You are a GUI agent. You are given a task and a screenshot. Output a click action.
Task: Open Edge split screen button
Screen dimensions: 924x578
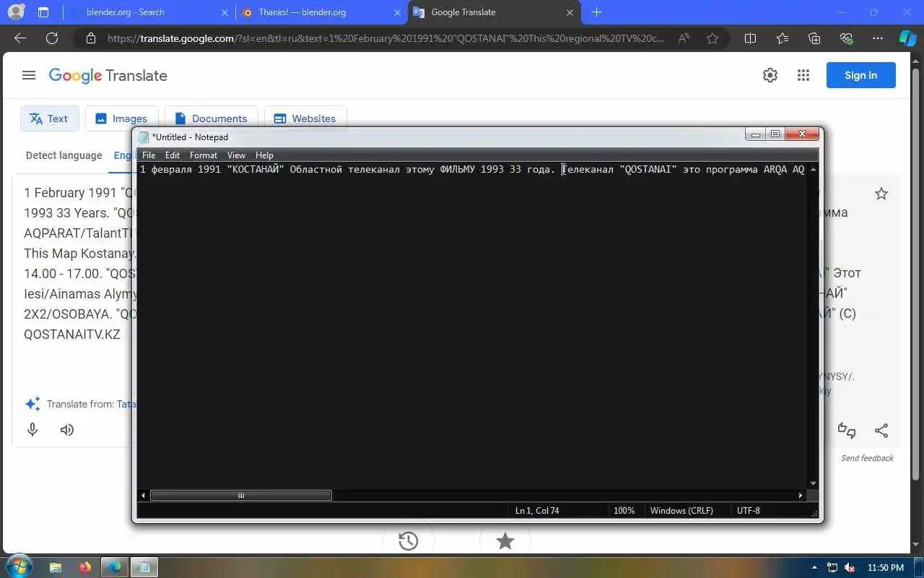(x=750, y=38)
